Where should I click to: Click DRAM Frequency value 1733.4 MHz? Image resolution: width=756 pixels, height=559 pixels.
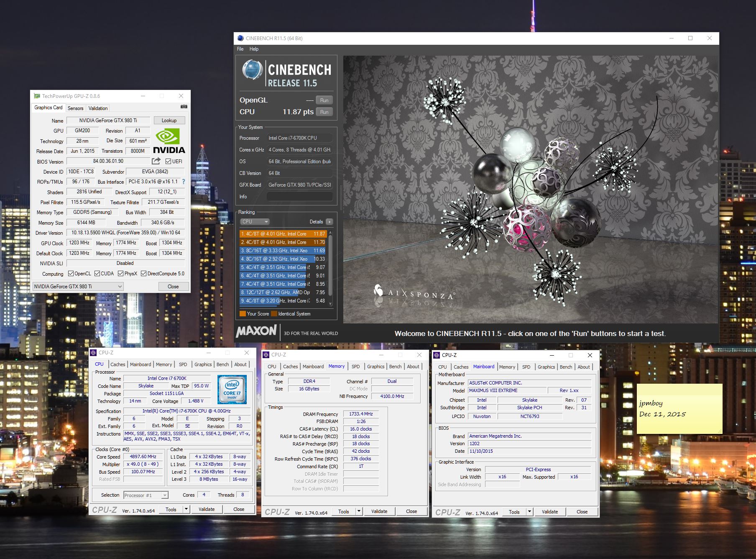coord(361,414)
